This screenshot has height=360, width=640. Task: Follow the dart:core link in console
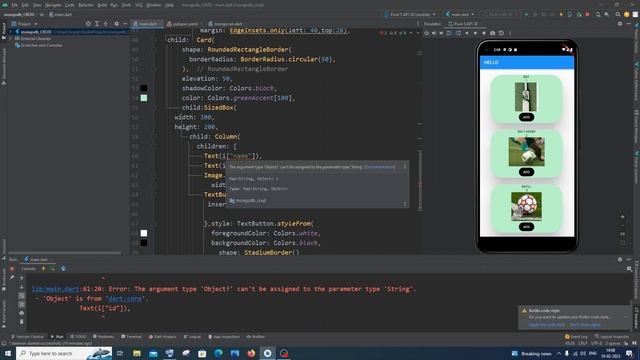125,299
